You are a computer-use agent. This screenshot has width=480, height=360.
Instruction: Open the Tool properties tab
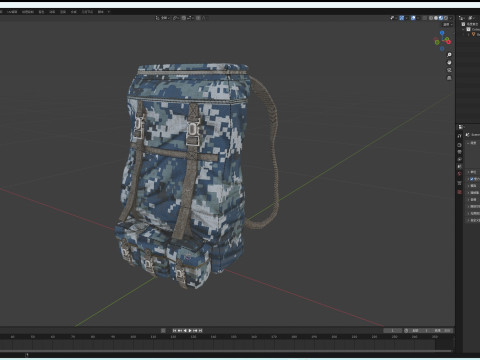(x=459, y=136)
